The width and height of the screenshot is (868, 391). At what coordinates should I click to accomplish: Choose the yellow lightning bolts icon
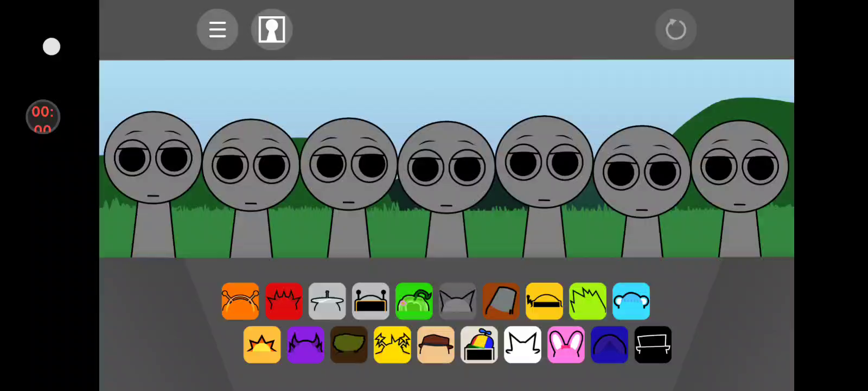pyautogui.click(x=392, y=345)
